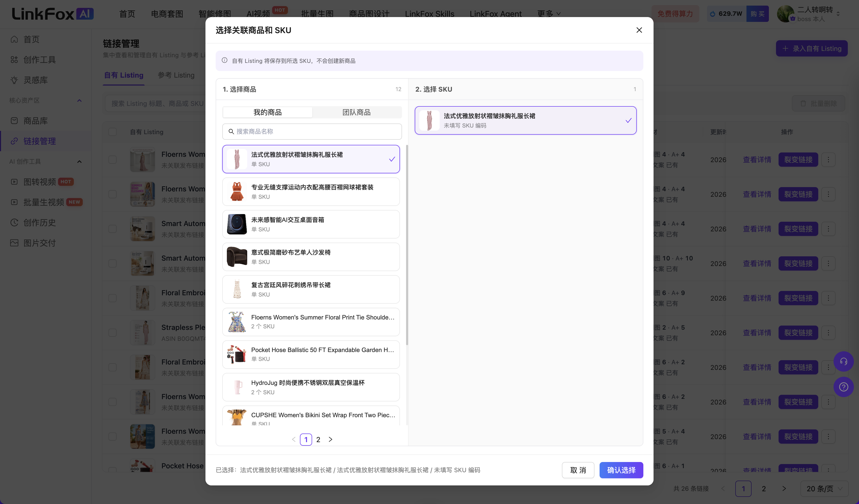Screen dimensions: 859x504
Task: Focus the 搜索商品名称 search field
Action: (x=312, y=132)
